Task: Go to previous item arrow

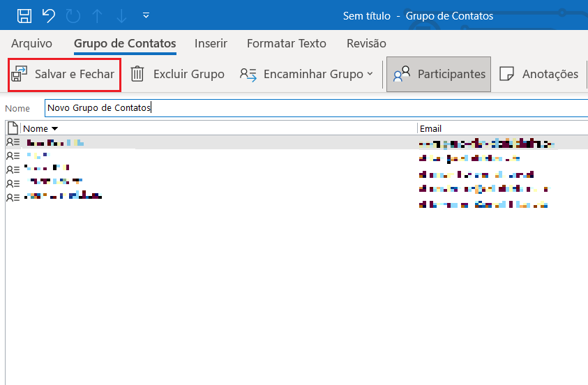Action: pos(97,16)
